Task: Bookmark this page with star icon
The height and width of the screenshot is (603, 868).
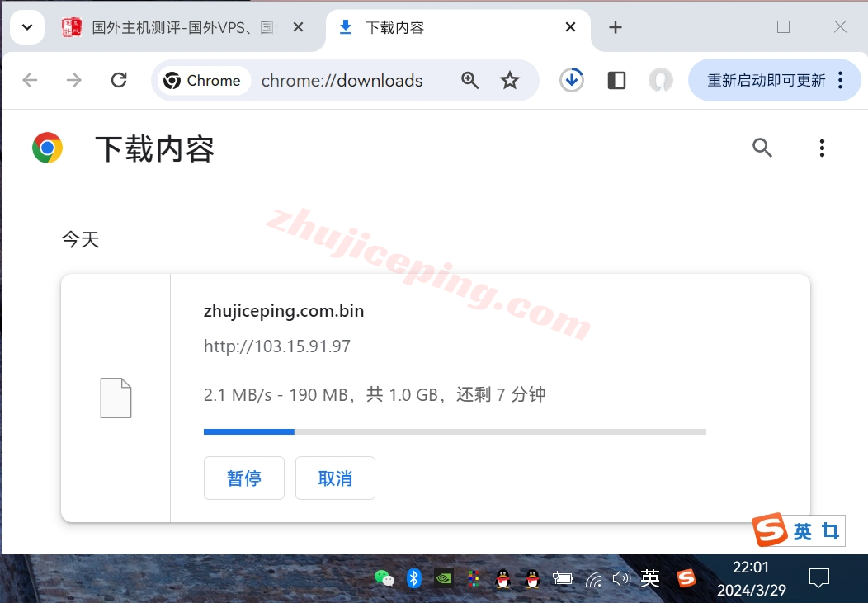Action: [509, 81]
